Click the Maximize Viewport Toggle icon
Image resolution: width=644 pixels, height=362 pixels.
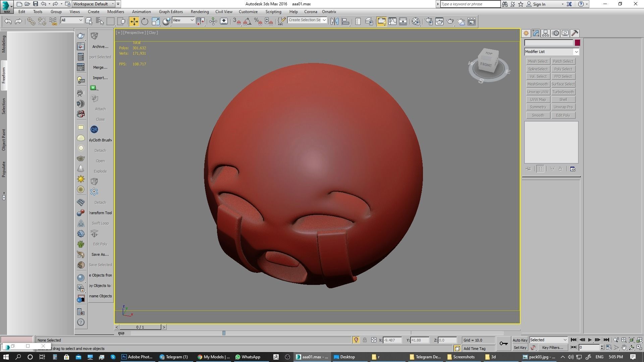639,348
